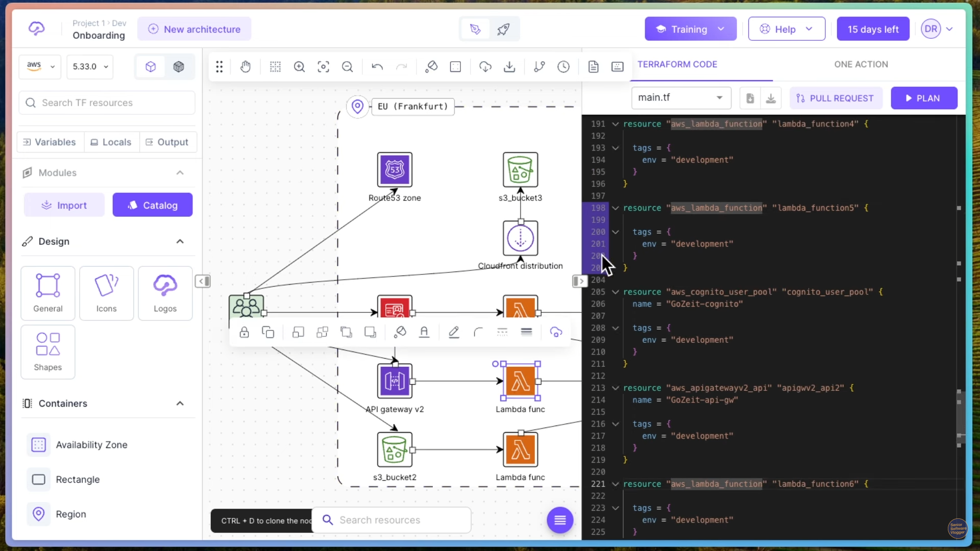
Task: Click the zoom in magnifier icon
Action: coord(299,67)
